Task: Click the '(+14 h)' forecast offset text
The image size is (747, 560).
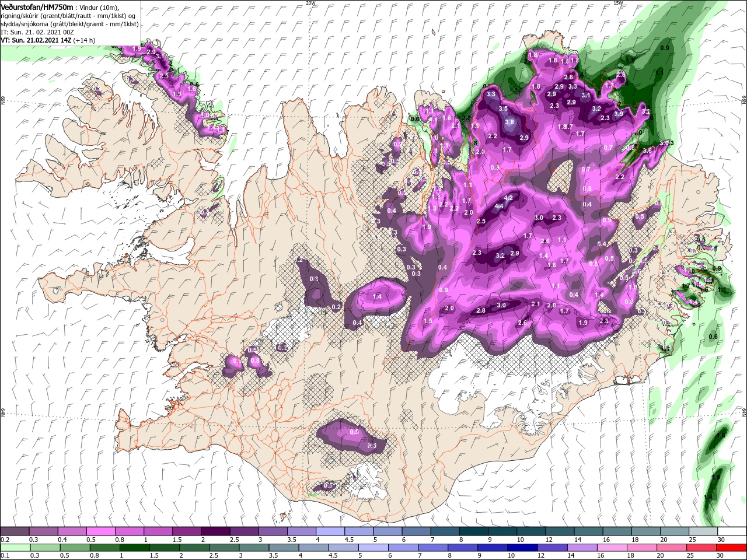Action: click(x=84, y=41)
